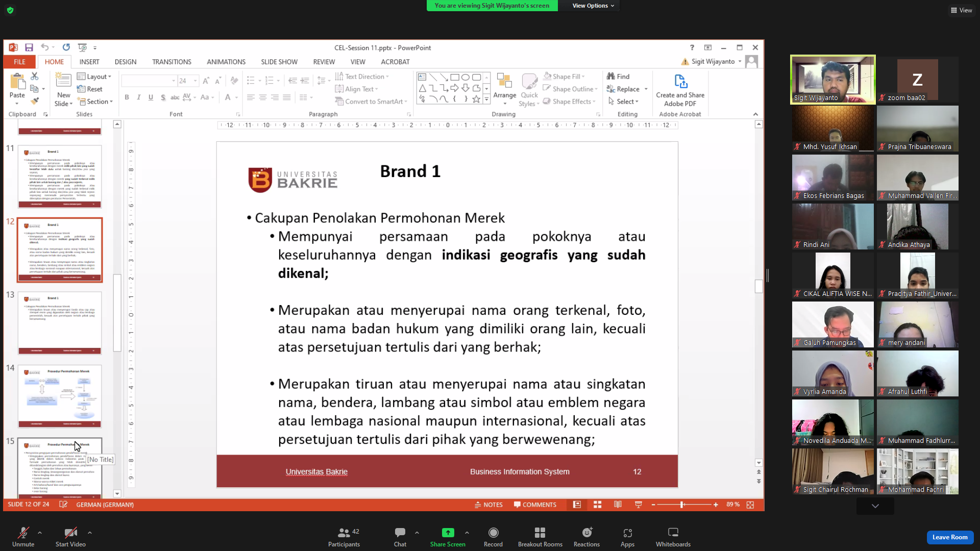Image resolution: width=980 pixels, height=551 pixels.
Task: Open the Zoom Chat panel
Action: click(x=400, y=537)
